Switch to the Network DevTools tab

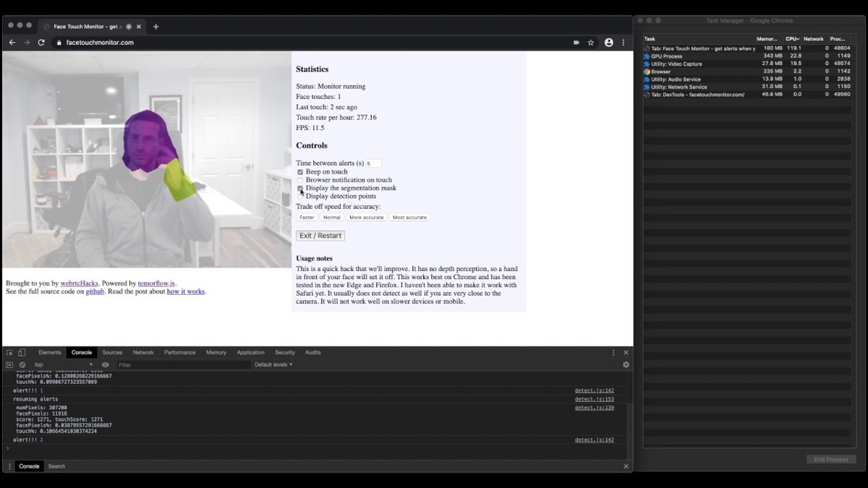143,353
